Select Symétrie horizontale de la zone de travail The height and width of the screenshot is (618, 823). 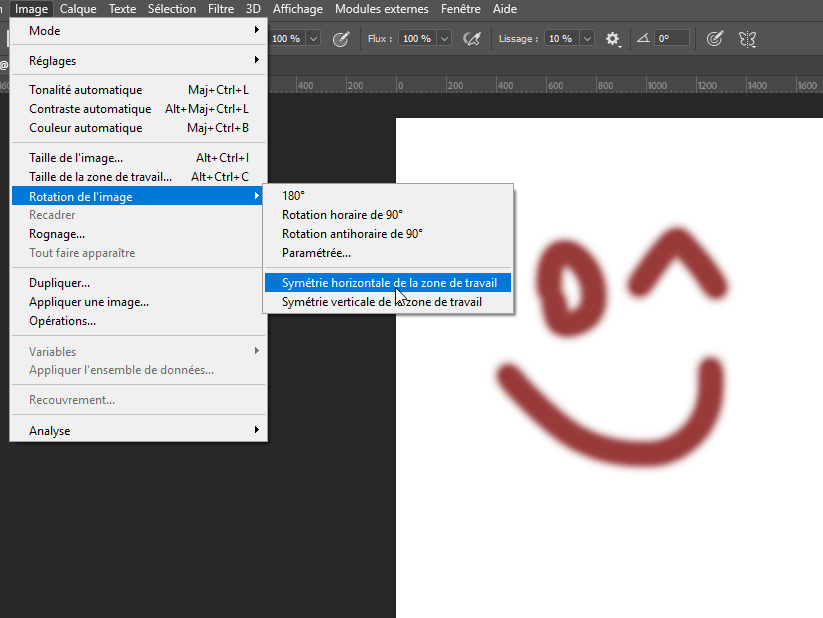point(388,283)
